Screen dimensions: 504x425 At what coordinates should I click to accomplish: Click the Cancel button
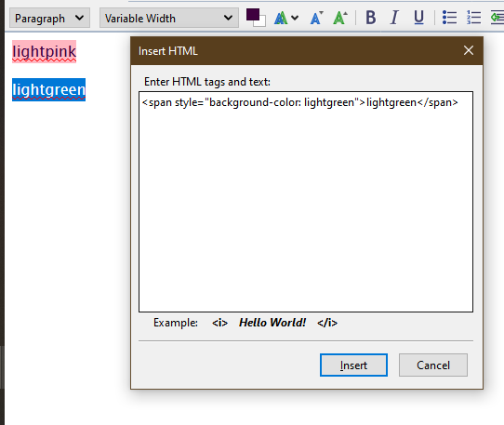pyautogui.click(x=433, y=365)
